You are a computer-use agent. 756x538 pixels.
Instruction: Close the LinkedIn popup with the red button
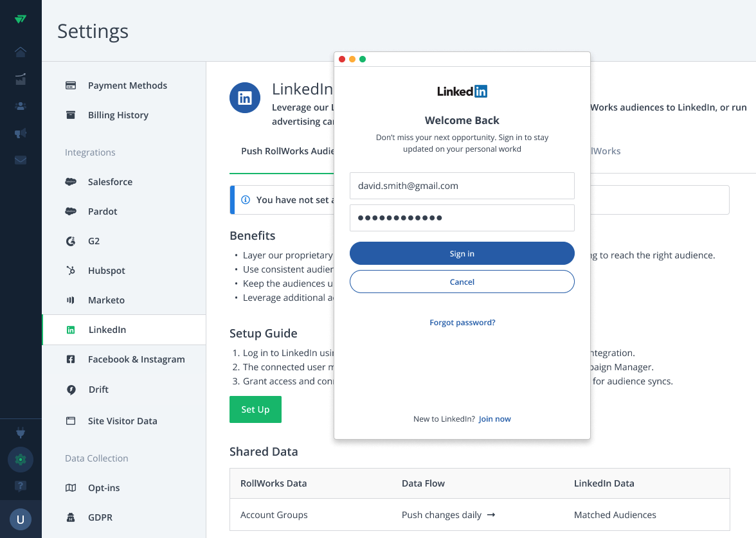tap(342, 59)
